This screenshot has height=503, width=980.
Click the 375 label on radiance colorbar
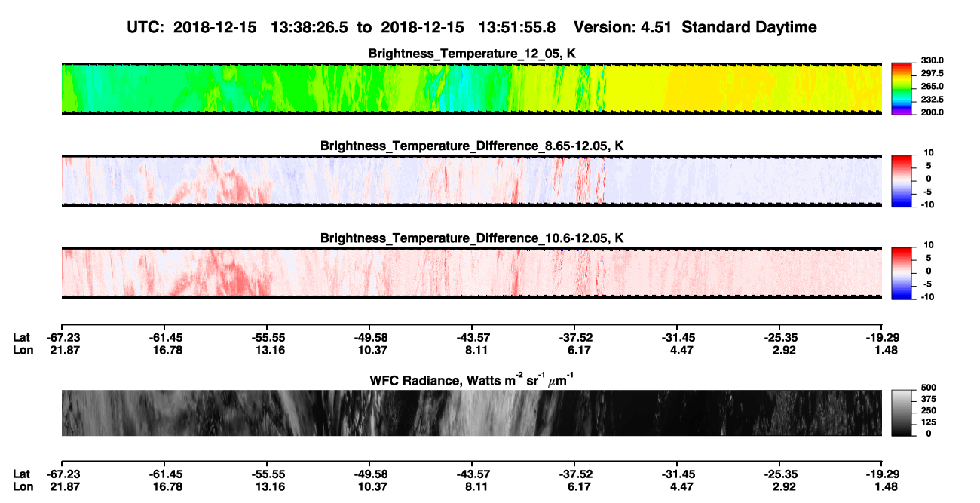(929, 399)
